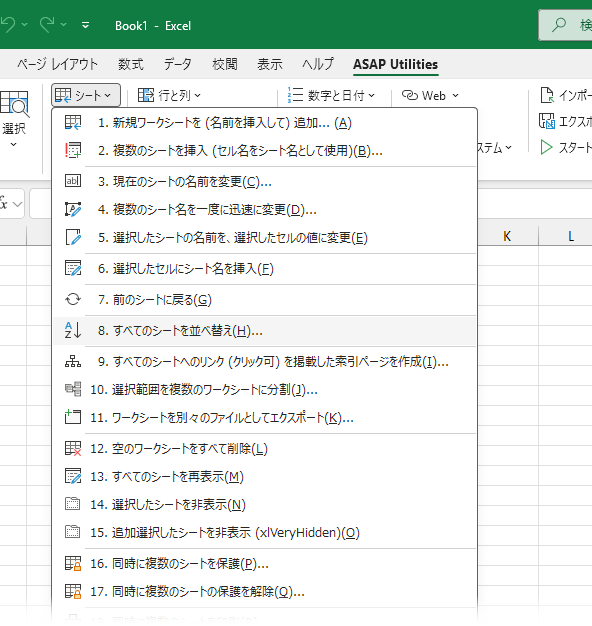This screenshot has width=592, height=626.
Task: Click the hierarchy icon for item 9 index page
Action: (x=73, y=361)
